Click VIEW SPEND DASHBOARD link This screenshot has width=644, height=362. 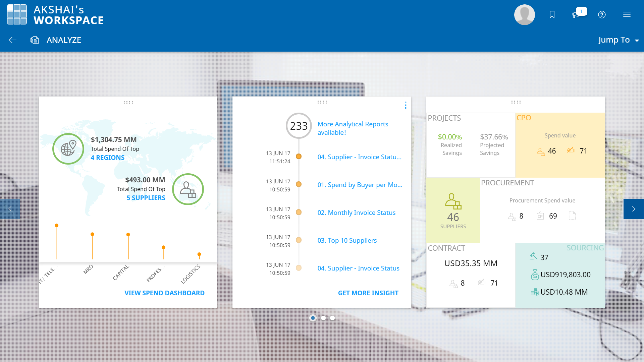pyautogui.click(x=164, y=293)
